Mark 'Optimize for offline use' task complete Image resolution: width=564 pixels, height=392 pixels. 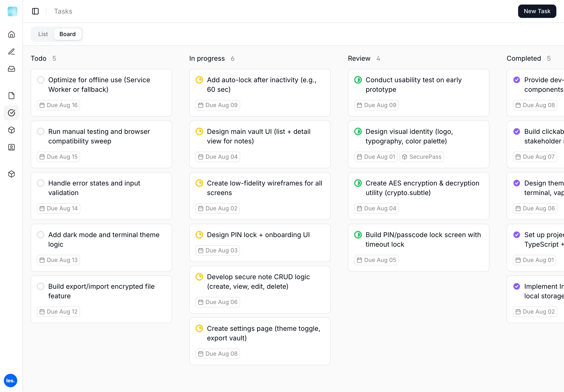pyautogui.click(x=41, y=80)
